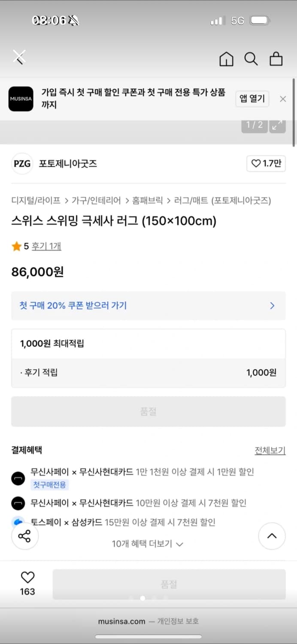Image resolution: width=297 pixels, height=644 pixels.
Task: Close the page with X icon
Action: coord(19,57)
